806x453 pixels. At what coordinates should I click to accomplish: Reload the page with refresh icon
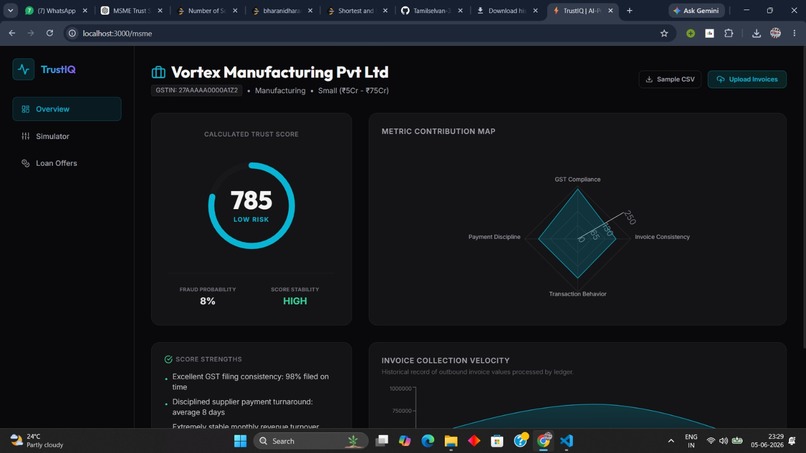50,33
